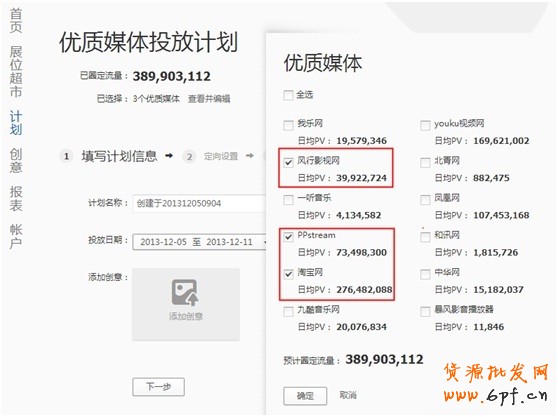Screen dimensions: 558x417
Task: Uncheck the PPstream checkbox
Action: (x=288, y=237)
